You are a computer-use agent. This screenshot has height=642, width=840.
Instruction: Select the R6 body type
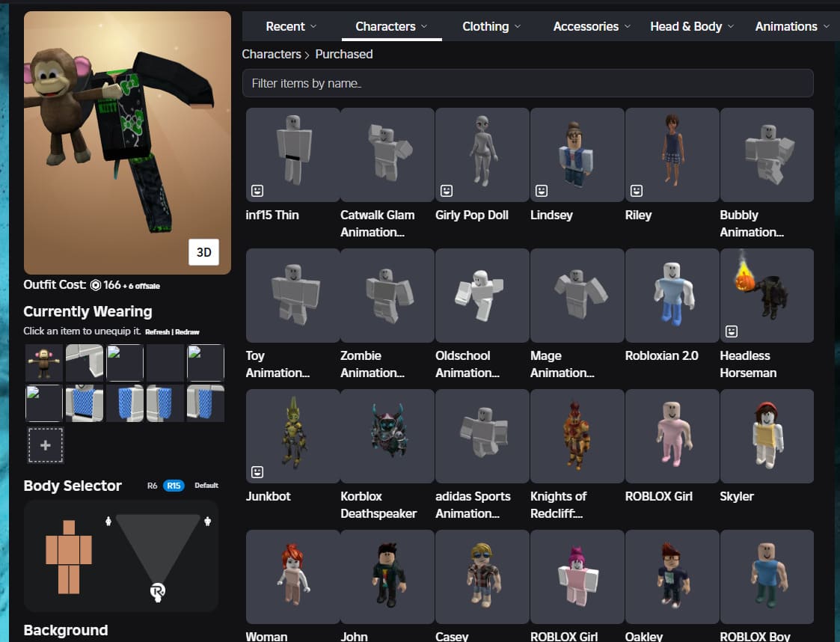tap(153, 486)
